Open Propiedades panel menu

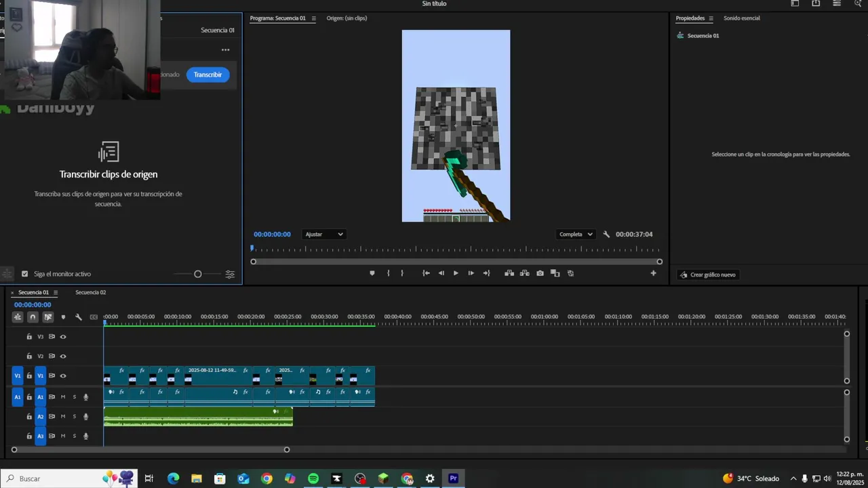[x=711, y=18]
